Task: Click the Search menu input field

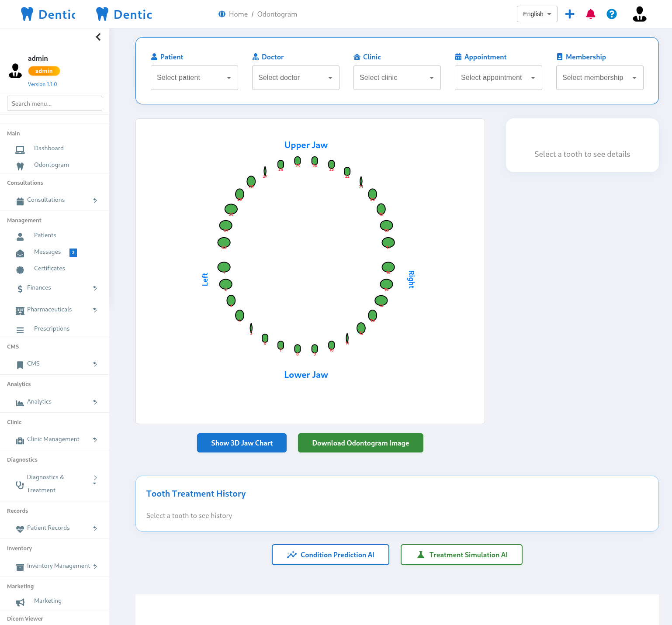Action: tap(55, 104)
